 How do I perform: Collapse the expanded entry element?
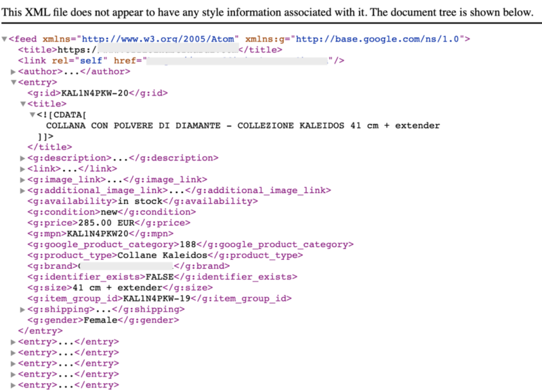(x=14, y=83)
